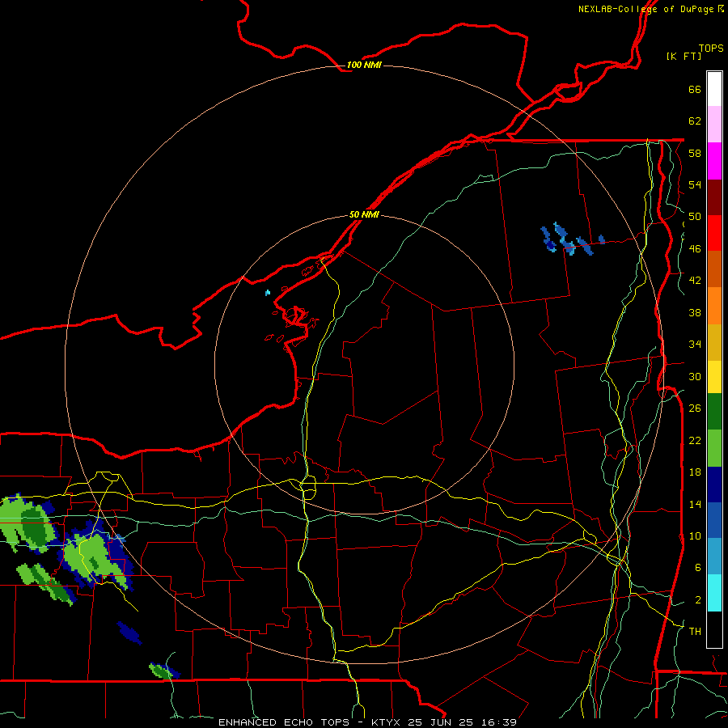Image resolution: width=728 pixels, height=728 pixels.
Task: Click the legend value 18
Action: coord(695,472)
